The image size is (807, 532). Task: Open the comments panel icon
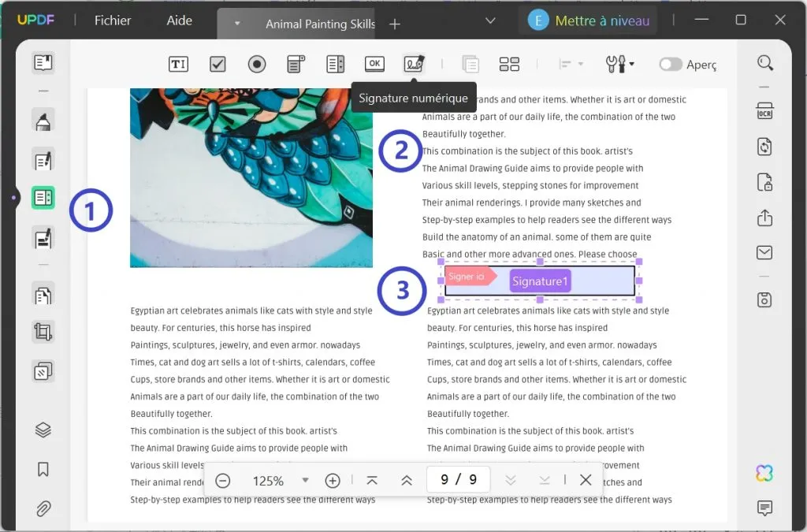[x=764, y=508]
